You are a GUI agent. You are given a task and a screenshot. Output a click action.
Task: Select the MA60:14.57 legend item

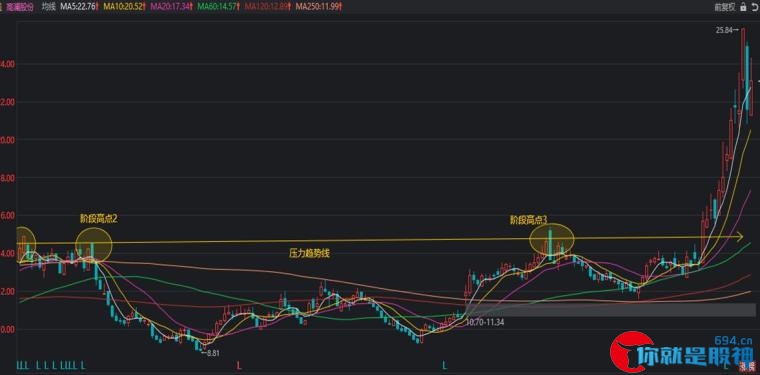(222, 6)
